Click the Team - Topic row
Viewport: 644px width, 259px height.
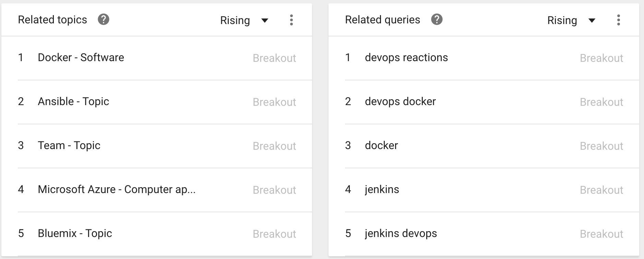coord(69,146)
